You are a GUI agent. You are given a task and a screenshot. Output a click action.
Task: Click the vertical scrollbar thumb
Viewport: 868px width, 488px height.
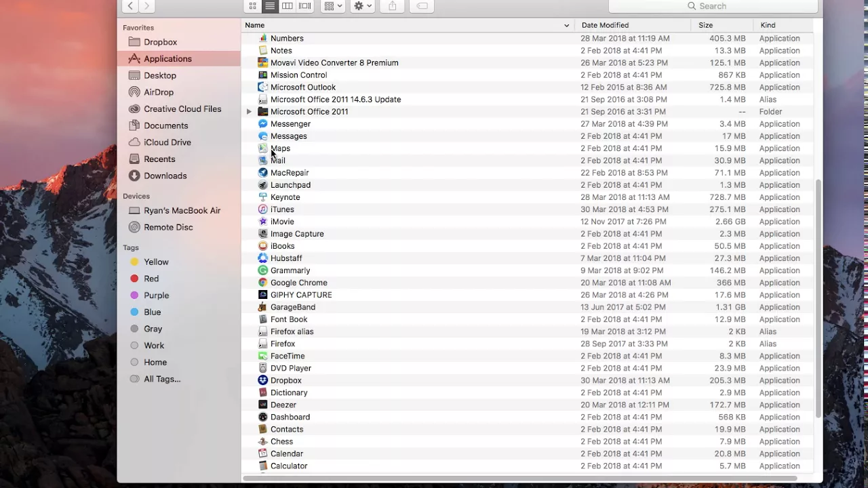click(x=818, y=300)
